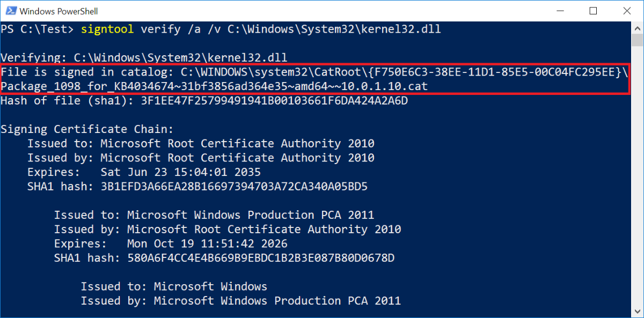Click the "Expires: Sat Jun 23 15:04:01 2035" line
The image size is (644, 318).
click(x=144, y=172)
